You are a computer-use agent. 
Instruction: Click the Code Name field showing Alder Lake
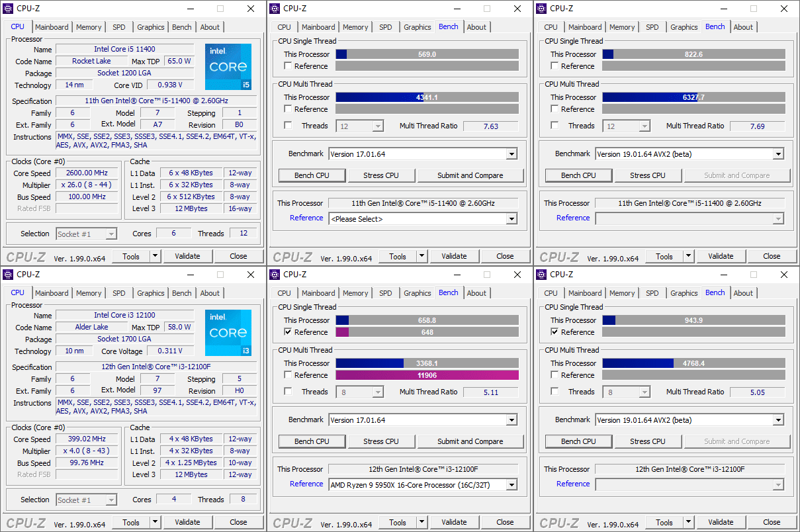click(91, 328)
